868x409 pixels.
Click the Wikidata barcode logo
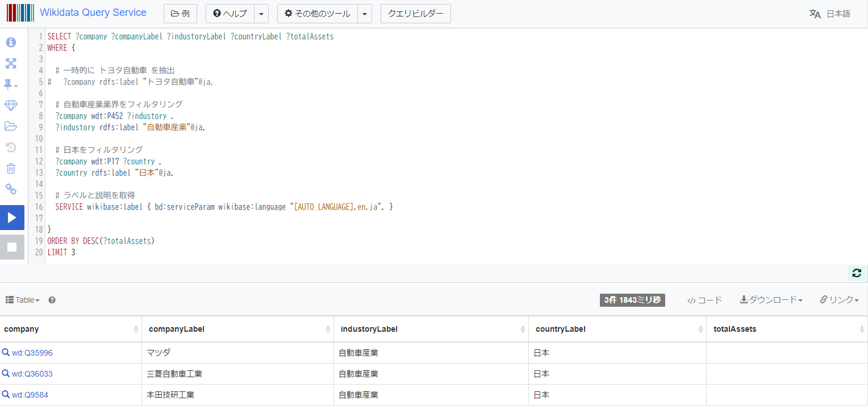click(x=20, y=13)
